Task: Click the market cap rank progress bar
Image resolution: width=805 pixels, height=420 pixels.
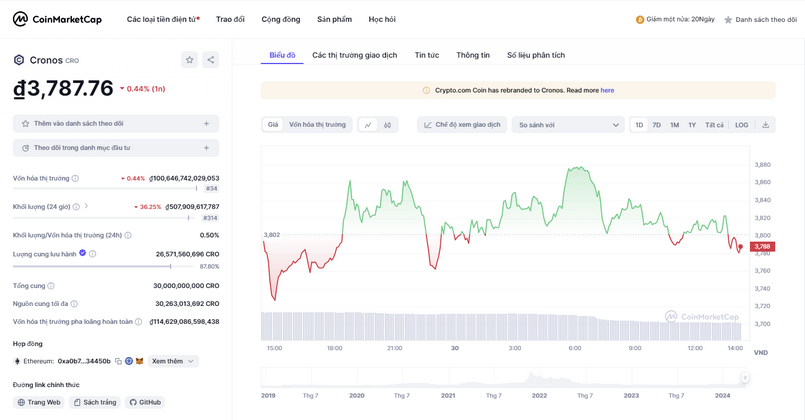Action: click(x=107, y=189)
